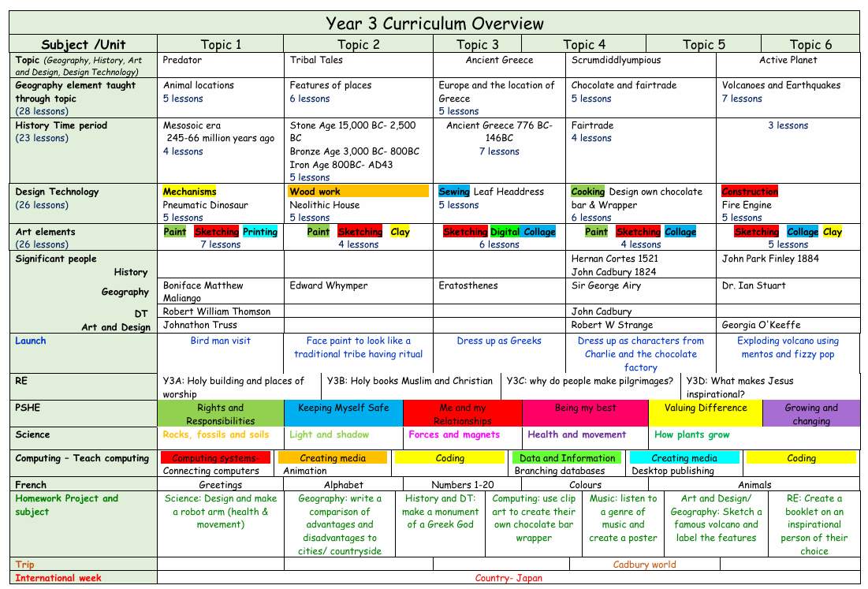Select the Keeping Myself Safe PSHE cell
The height and width of the screenshot is (589, 868).
click(344, 408)
